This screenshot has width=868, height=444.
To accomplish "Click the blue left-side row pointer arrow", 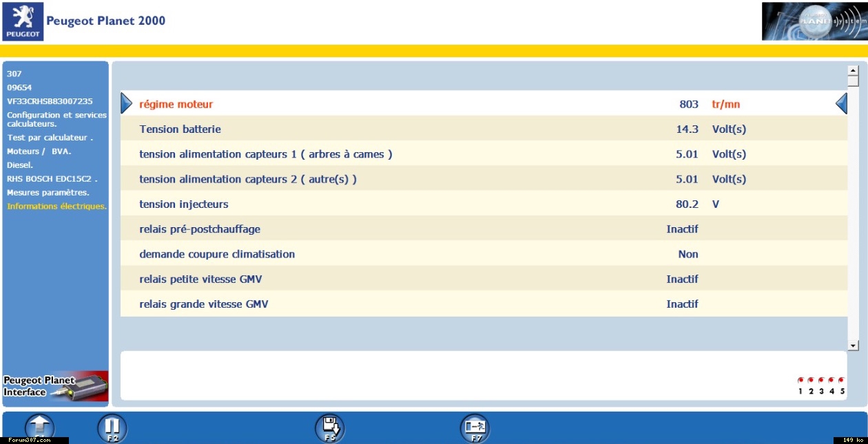I will pos(126,103).
